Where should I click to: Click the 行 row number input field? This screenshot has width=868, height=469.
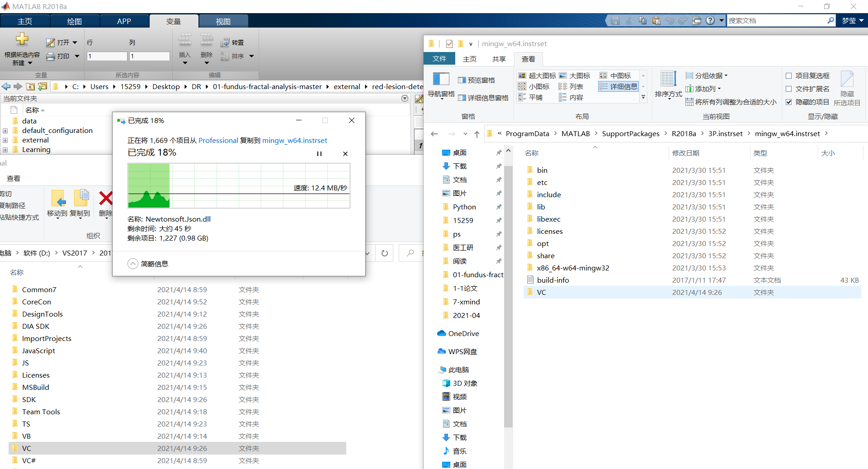coord(107,56)
